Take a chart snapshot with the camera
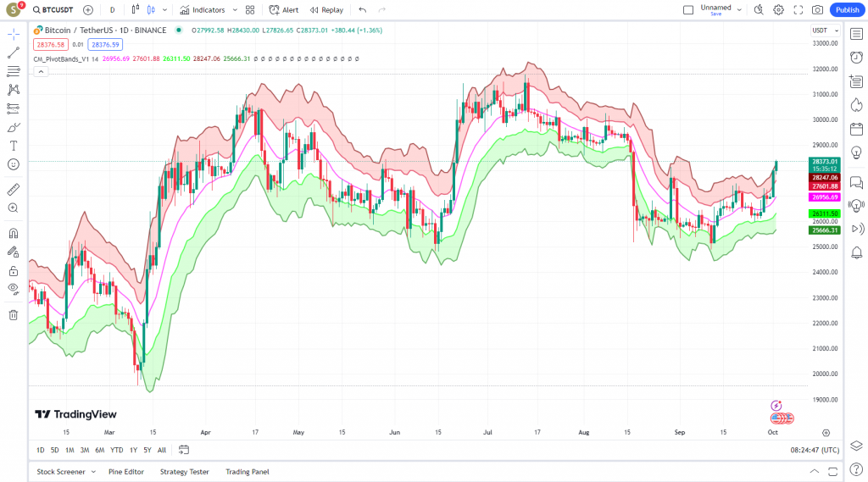868x482 pixels. [x=818, y=10]
